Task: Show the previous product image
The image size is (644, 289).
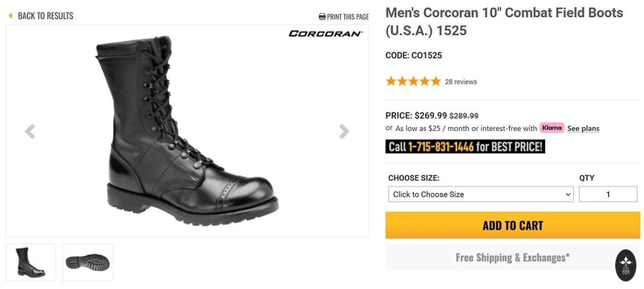Action: 30,131
